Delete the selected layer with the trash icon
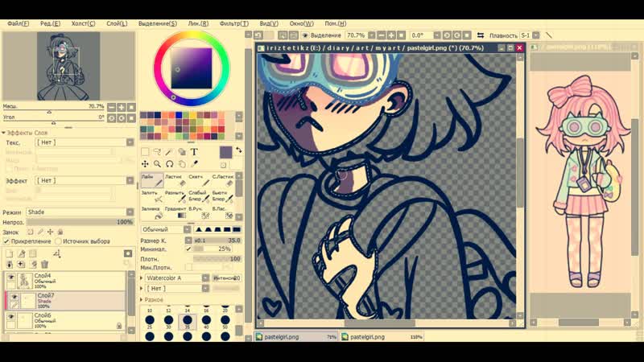 click(45, 265)
